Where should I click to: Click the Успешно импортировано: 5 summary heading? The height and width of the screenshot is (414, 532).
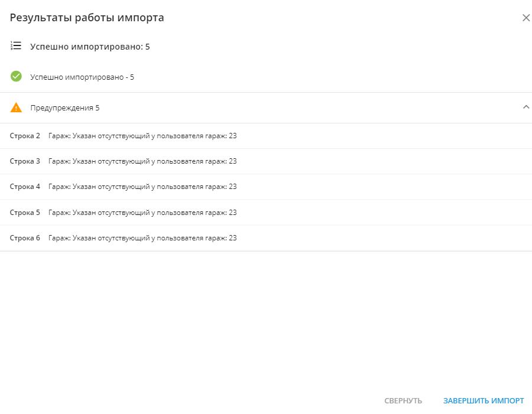90,47
